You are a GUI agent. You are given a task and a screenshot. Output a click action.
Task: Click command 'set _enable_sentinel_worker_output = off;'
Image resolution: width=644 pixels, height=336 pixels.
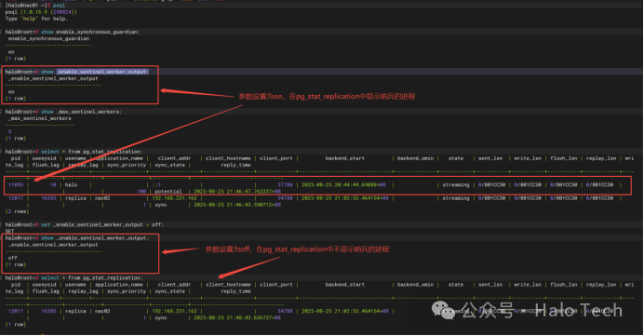(102, 224)
